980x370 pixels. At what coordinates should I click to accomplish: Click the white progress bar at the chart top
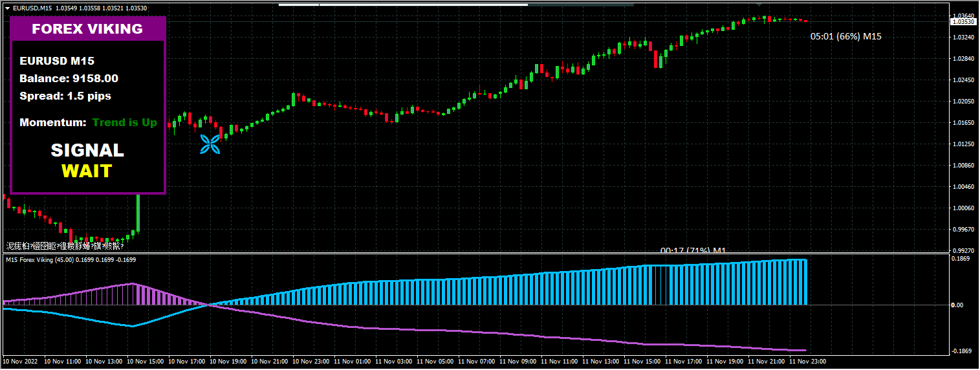tap(403, 5)
